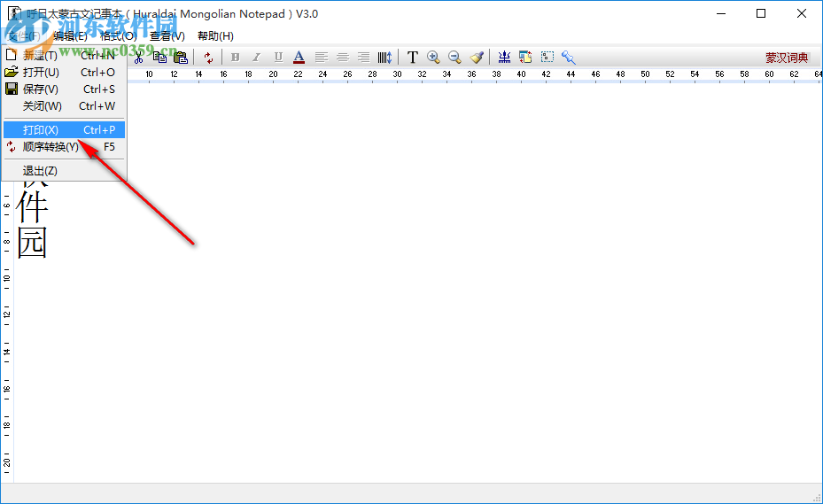Choose 顺序转换(Y) menu entry

[64, 146]
